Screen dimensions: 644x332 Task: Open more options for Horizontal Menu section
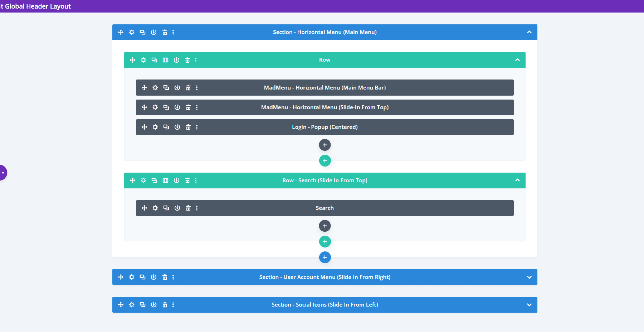coord(173,32)
